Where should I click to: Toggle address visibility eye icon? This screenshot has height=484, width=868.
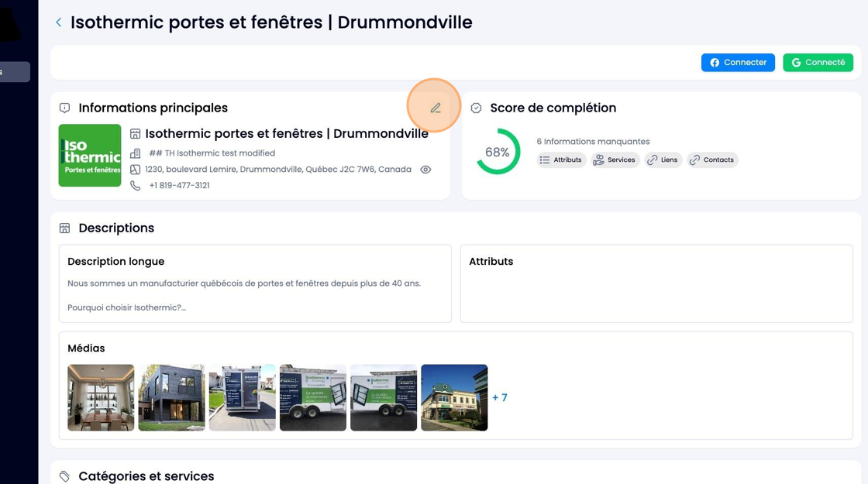click(425, 170)
